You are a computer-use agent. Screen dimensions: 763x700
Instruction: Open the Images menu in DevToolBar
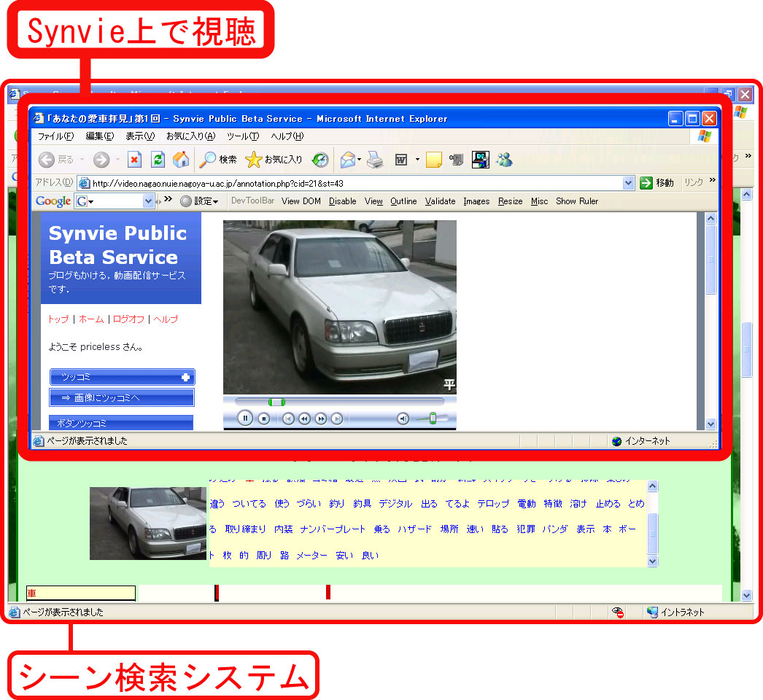(476, 201)
